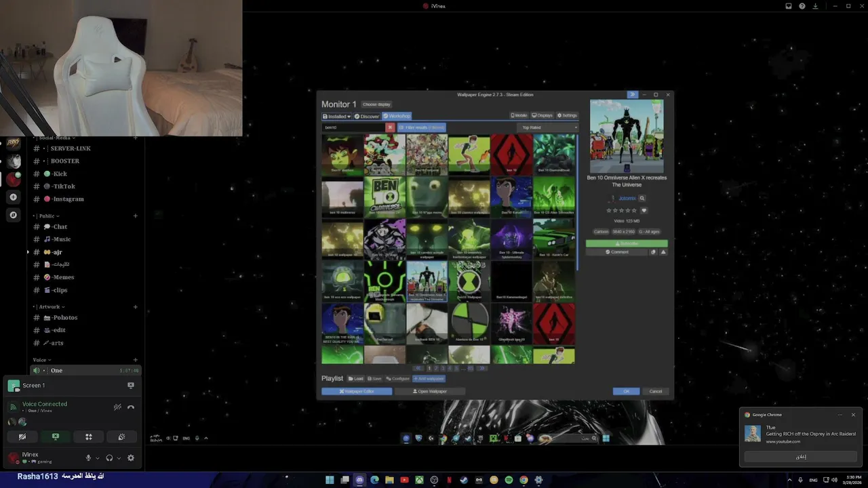Toggle noise suppression icon beside Voice Connected
Viewport: 868px width, 488px height.
(117, 407)
